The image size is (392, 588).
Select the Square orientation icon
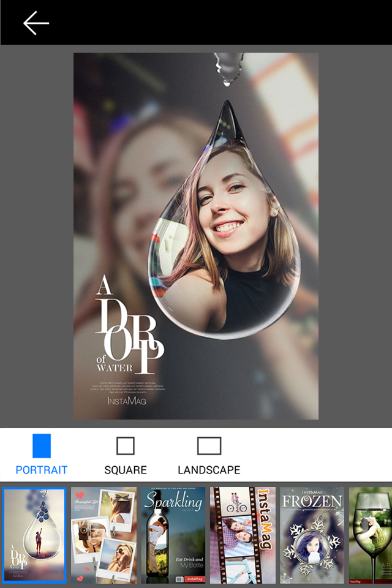point(126,446)
